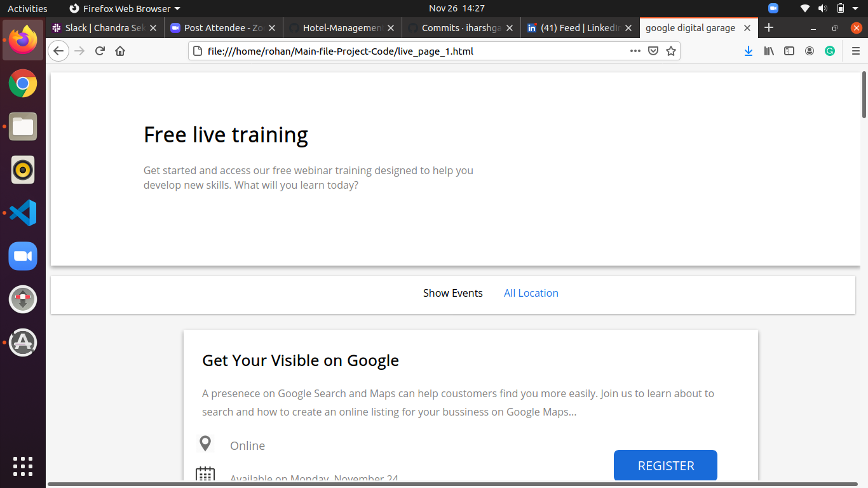Open the Firefox downloads panel

749,51
